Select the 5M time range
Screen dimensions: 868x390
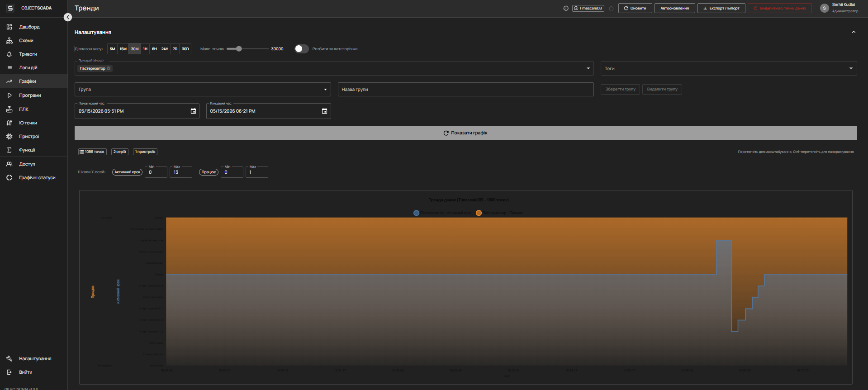tap(113, 49)
